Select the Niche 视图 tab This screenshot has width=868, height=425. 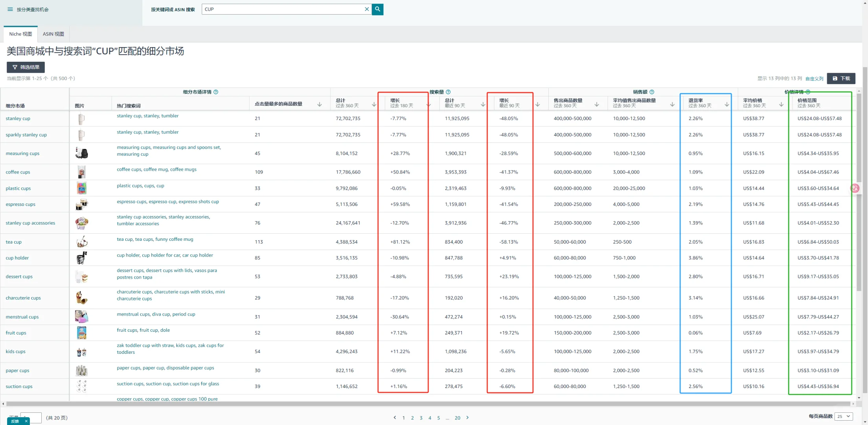click(20, 34)
